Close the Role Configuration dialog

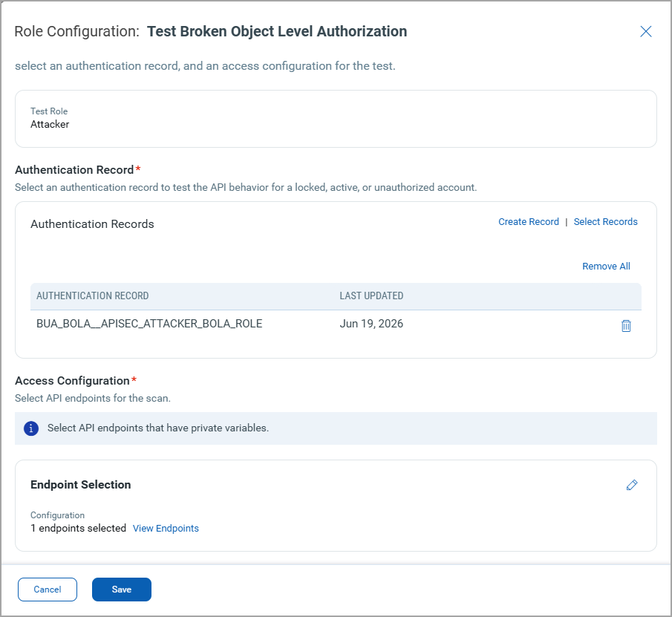[x=646, y=31]
